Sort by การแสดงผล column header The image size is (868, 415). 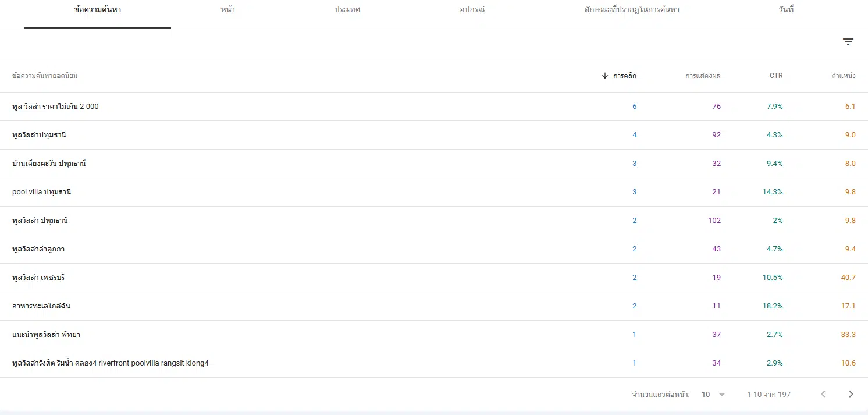click(703, 76)
